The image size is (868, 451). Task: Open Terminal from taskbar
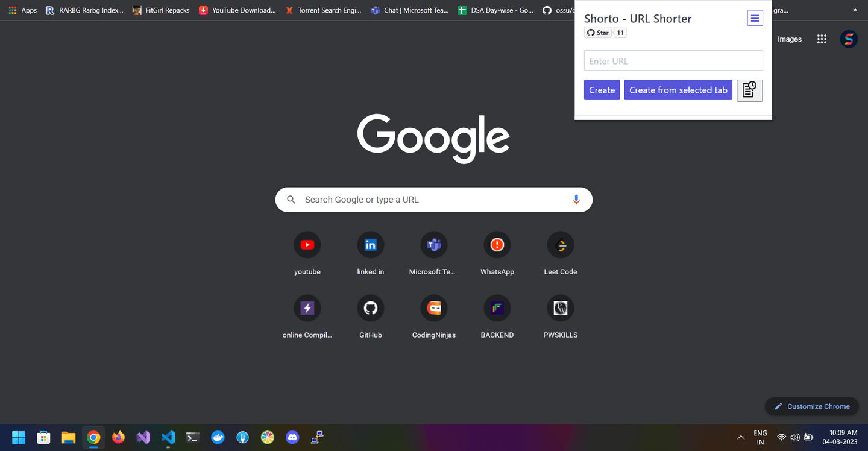(x=193, y=437)
